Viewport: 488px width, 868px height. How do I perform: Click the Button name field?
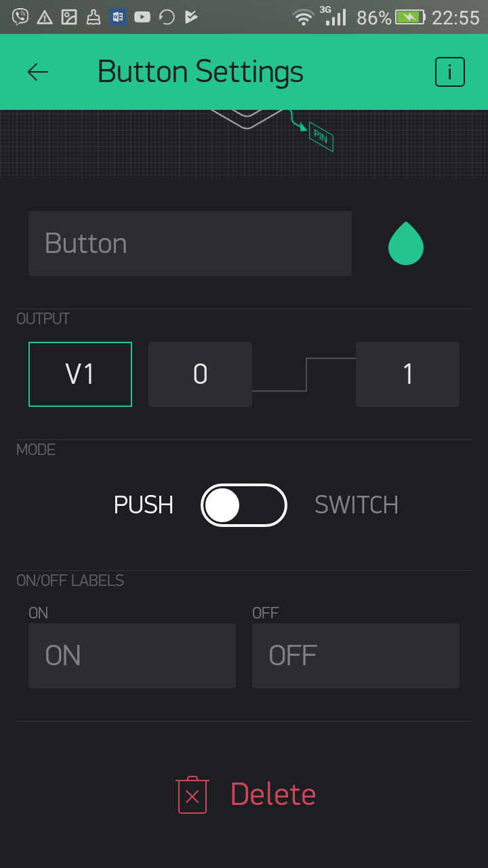coord(190,243)
